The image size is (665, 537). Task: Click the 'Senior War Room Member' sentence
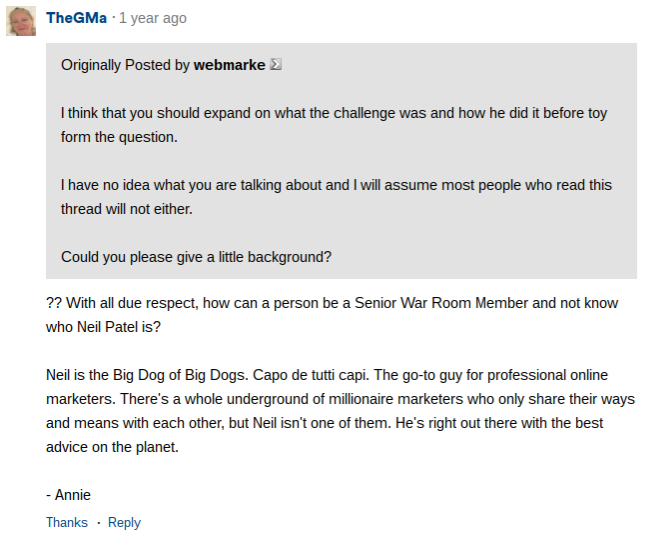tap(332, 302)
